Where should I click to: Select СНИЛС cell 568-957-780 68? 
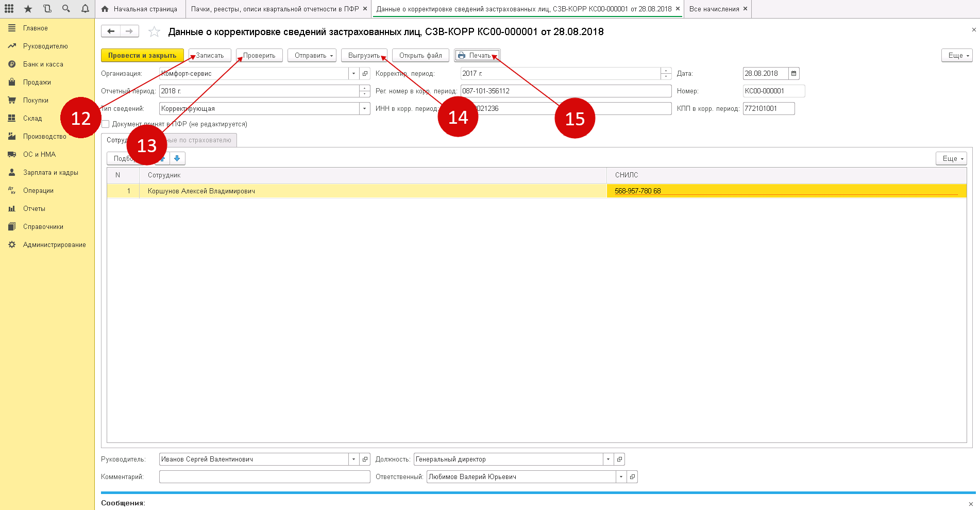[x=786, y=191]
